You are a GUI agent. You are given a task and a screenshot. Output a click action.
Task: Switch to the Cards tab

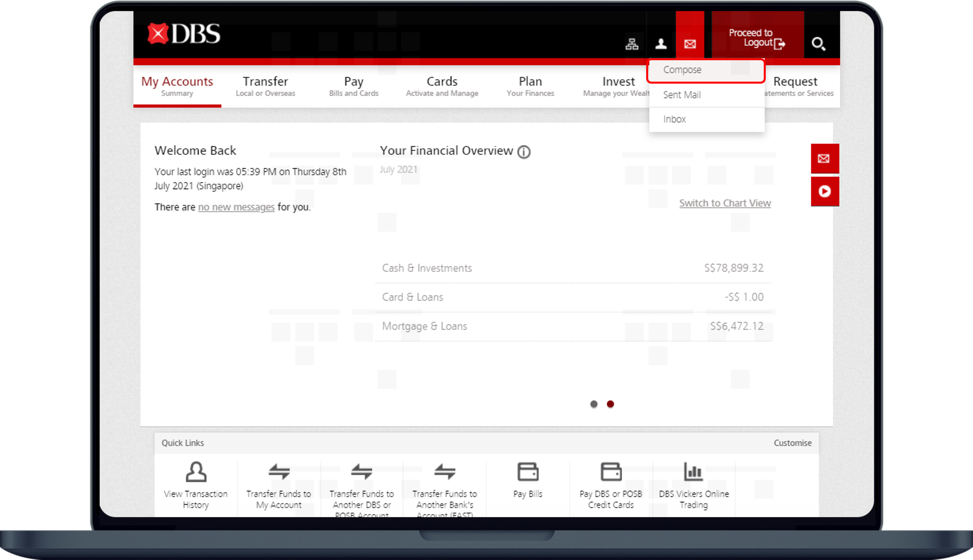coord(441,86)
